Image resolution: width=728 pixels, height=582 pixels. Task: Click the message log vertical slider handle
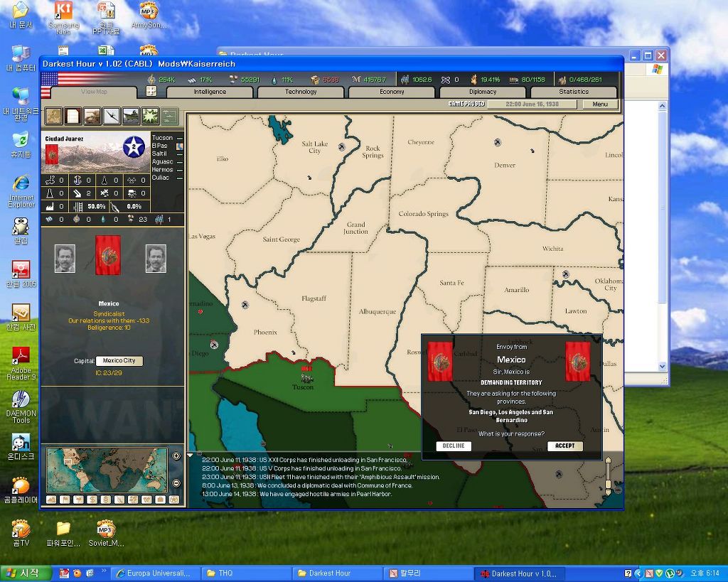(608, 485)
